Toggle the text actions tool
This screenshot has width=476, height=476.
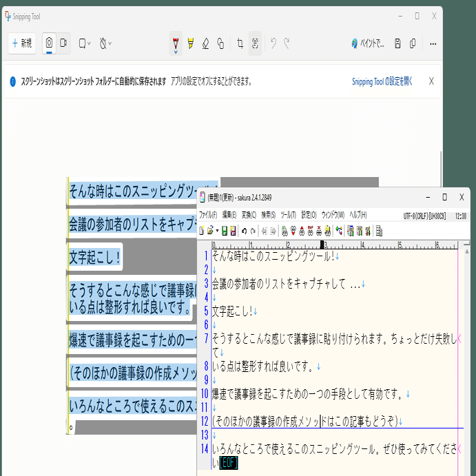coord(255,43)
